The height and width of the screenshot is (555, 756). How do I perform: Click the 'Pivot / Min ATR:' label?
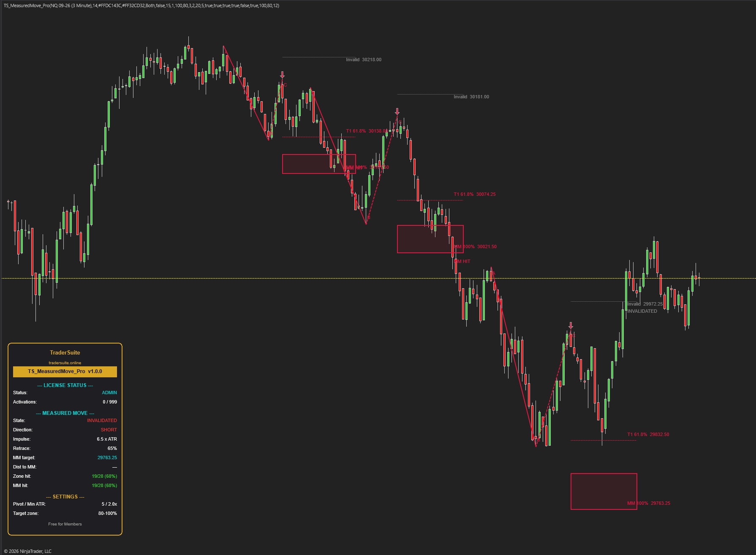(29, 504)
